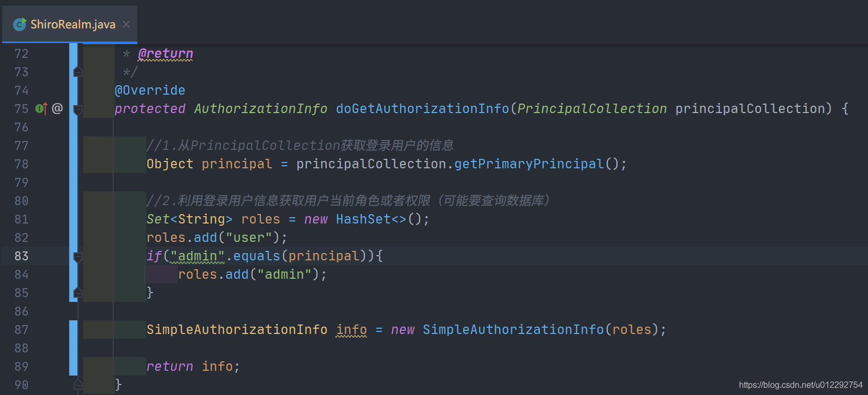Image resolution: width=868 pixels, height=395 pixels.
Task: Click the comment on line 80
Action: (348, 200)
